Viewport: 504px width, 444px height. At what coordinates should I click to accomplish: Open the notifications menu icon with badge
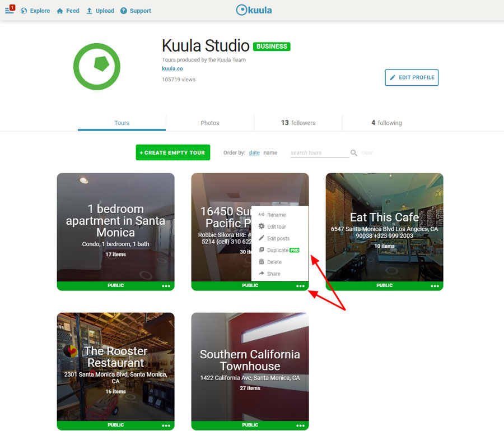click(10, 10)
